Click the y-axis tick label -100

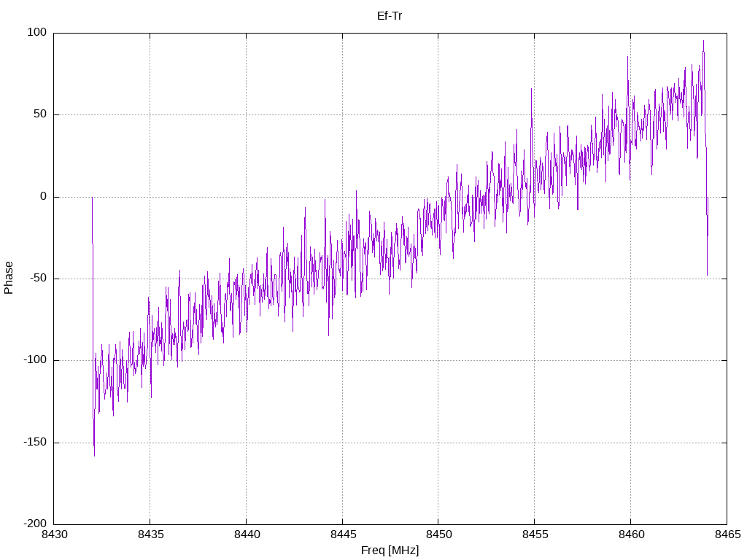pyautogui.click(x=35, y=360)
